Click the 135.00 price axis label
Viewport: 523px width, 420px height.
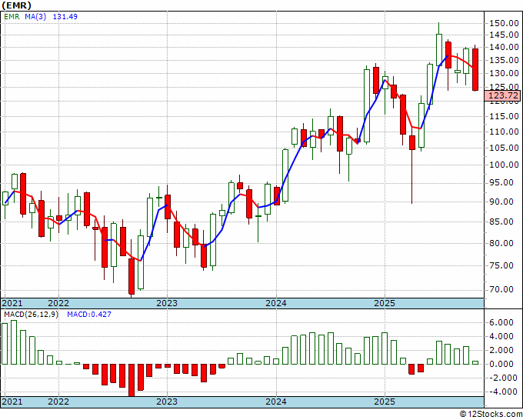504,60
